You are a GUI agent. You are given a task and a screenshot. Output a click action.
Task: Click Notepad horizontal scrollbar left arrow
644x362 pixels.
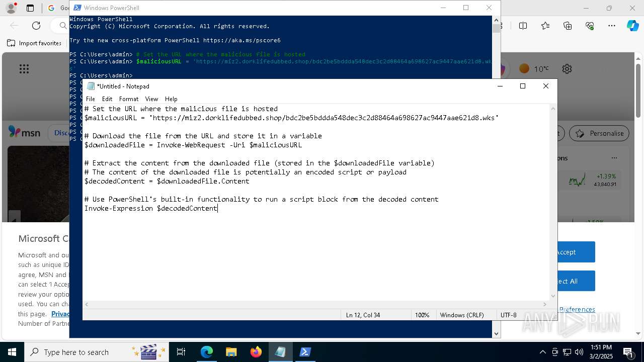tap(87, 304)
